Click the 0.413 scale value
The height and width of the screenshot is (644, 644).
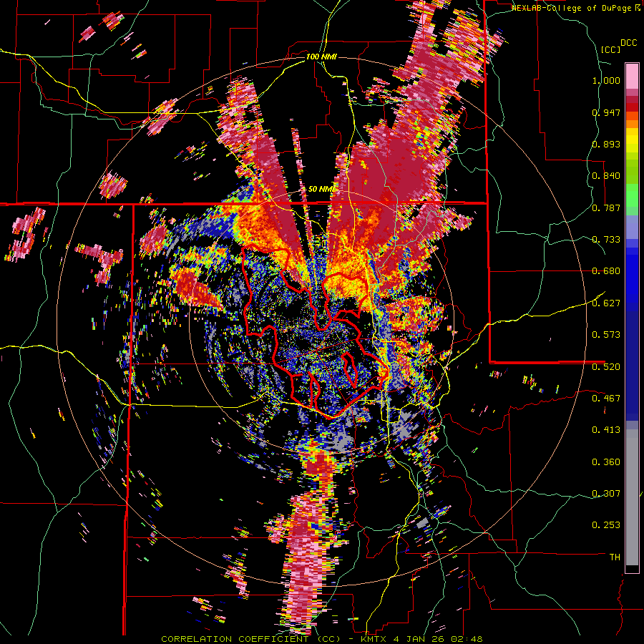coord(606,430)
